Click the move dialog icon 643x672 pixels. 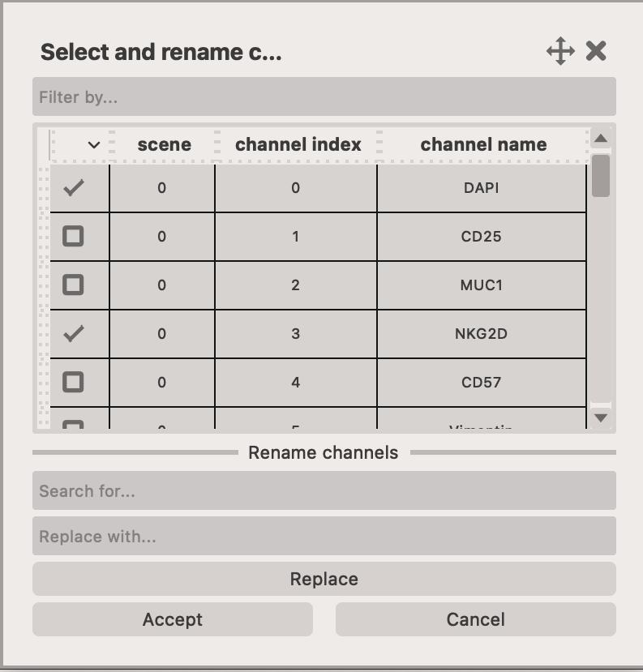click(x=561, y=51)
